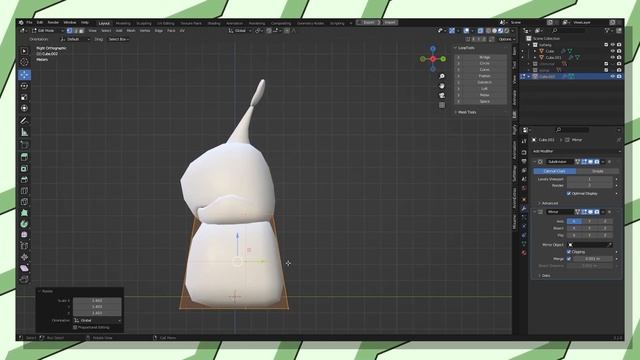Select the Measure tool
Screen dimensions: 640x360
24,132
